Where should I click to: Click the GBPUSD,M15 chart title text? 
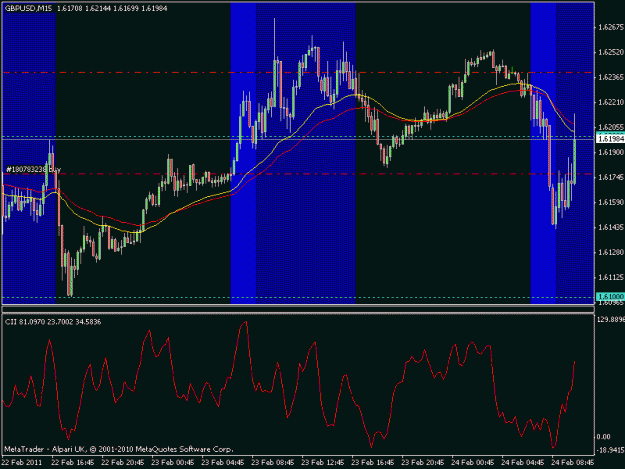(x=29, y=8)
